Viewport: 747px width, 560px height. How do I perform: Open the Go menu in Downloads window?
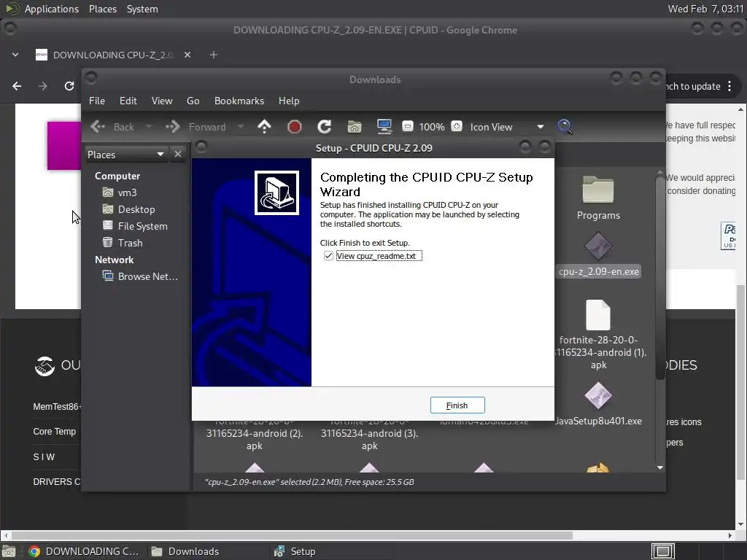coord(193,101)
